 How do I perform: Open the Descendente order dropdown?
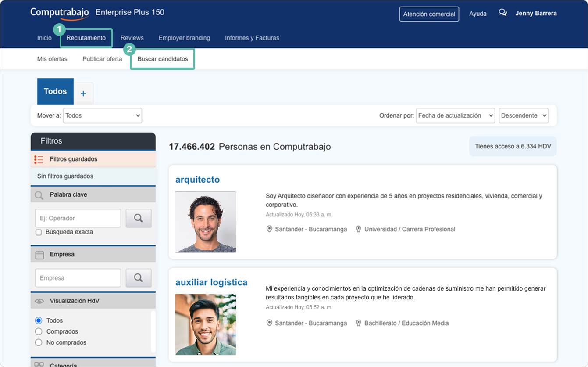coord(524,115)
